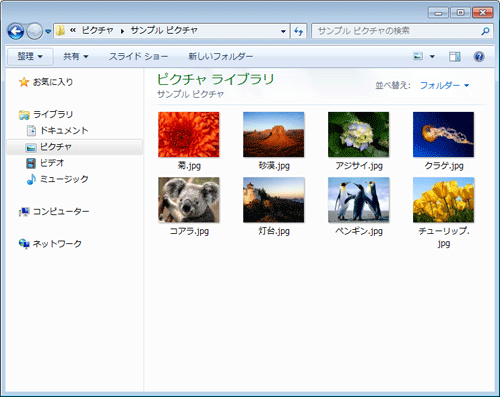Select お気に入り in navigation pane
Screen dimensions: 500x397
pos(53,82)
